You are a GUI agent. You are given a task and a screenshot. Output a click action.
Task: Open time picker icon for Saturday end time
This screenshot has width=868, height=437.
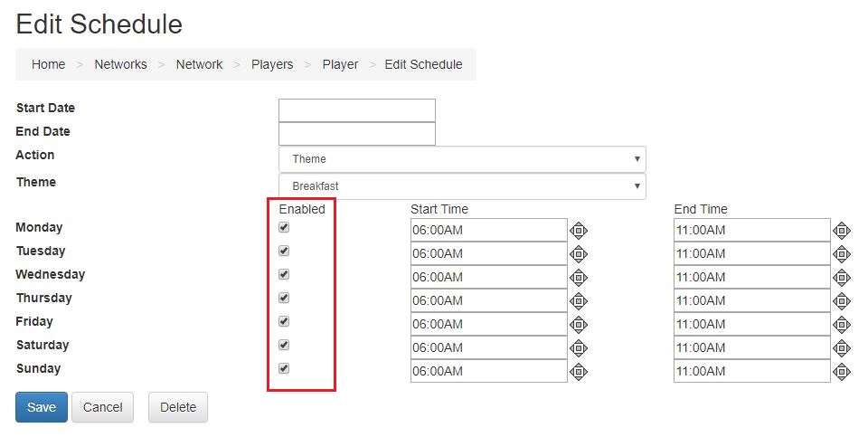point(842,347)
